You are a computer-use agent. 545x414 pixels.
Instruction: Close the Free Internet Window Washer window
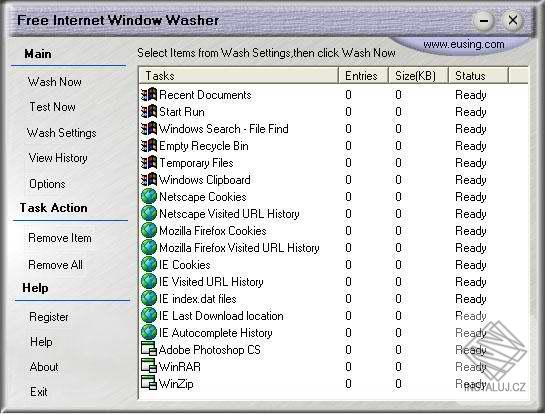[513, 20]
